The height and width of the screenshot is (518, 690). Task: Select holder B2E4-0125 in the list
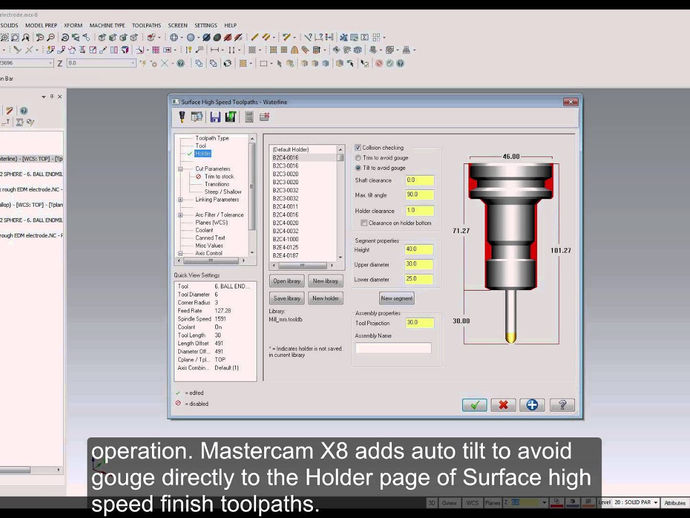(x=286, y=247)
